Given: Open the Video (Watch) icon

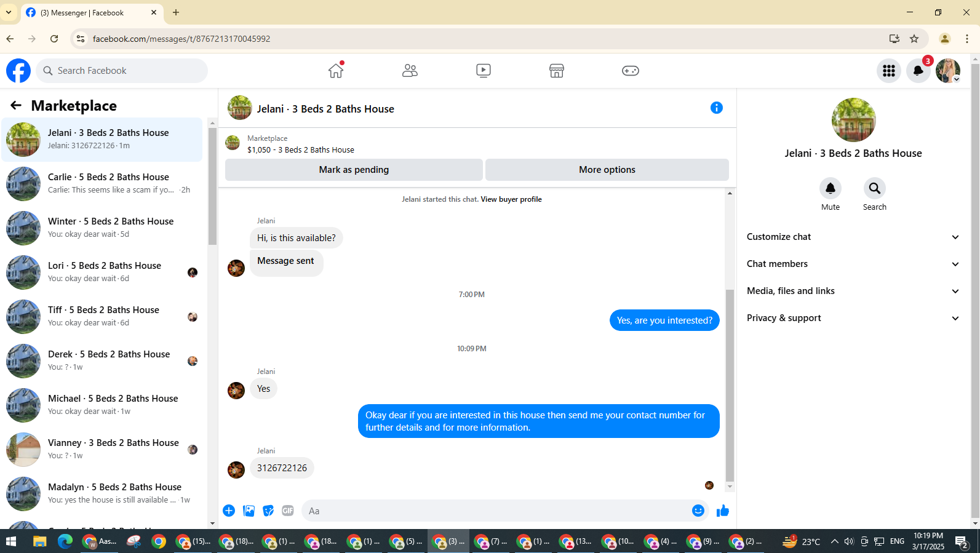Looking at the screenshot, I should pos(484,71).
